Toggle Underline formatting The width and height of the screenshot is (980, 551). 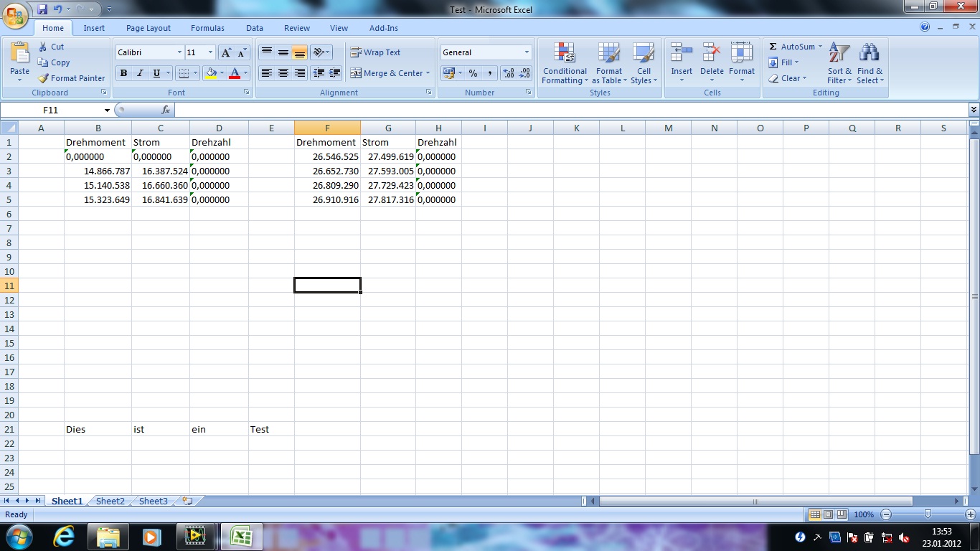click(156, 73)
